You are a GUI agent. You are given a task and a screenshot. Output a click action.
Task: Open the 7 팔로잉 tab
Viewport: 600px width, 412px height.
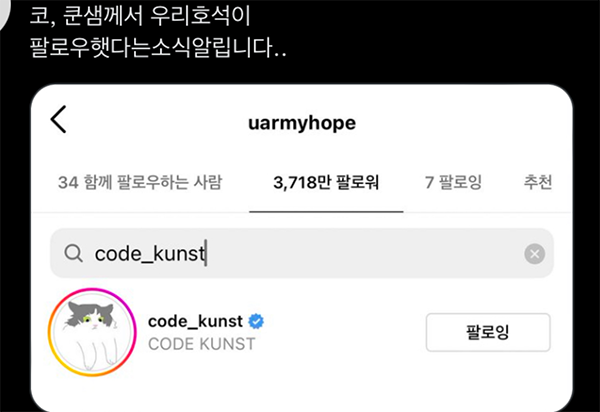pyautogui.click(x=453, y=182)
